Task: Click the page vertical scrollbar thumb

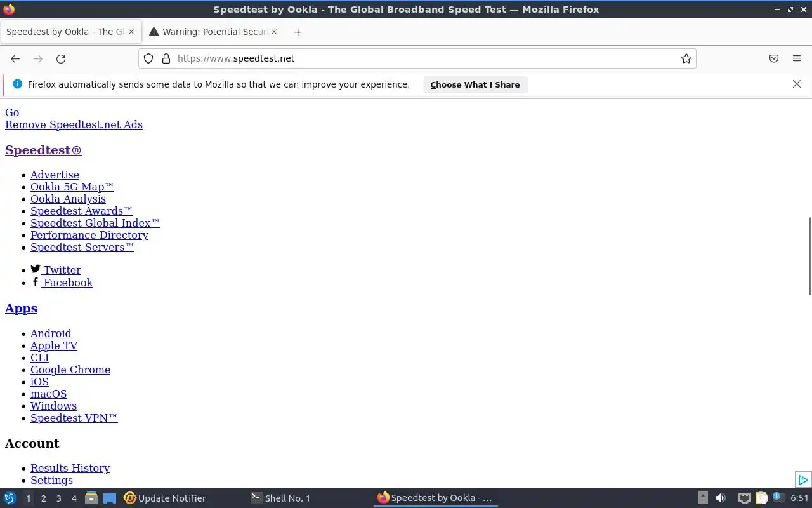Action: coord(809,256)
